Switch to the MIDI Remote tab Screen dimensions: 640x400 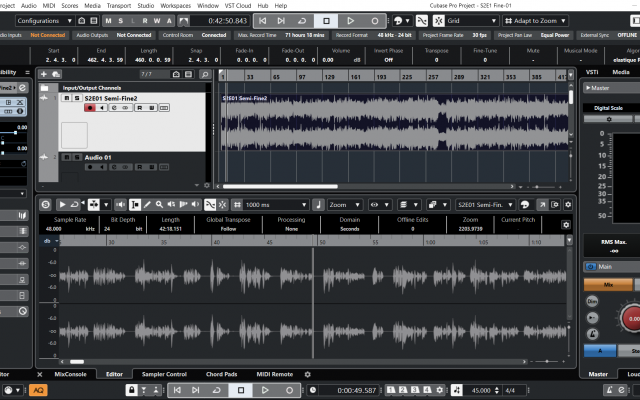click(275, 374)
